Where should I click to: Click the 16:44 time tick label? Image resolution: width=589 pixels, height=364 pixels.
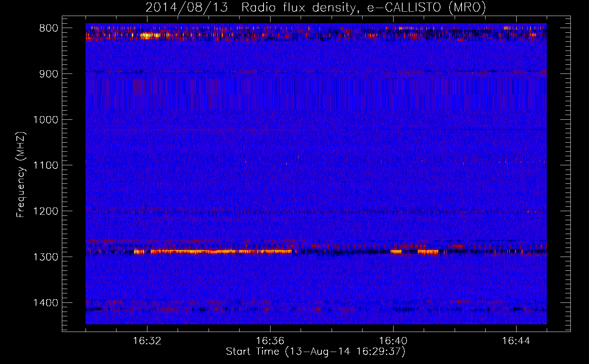516,341
